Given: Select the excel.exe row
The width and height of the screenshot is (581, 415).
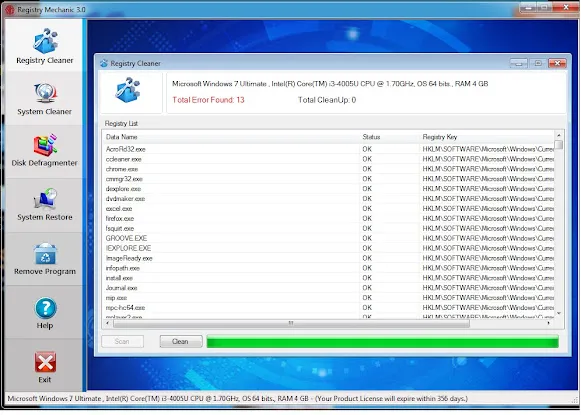Looking at the screenshot, I should 328,209.
